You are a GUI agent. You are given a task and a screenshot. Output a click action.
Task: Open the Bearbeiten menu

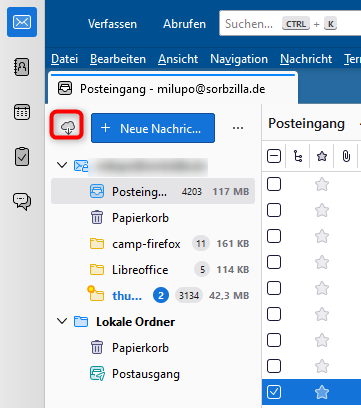118,59
